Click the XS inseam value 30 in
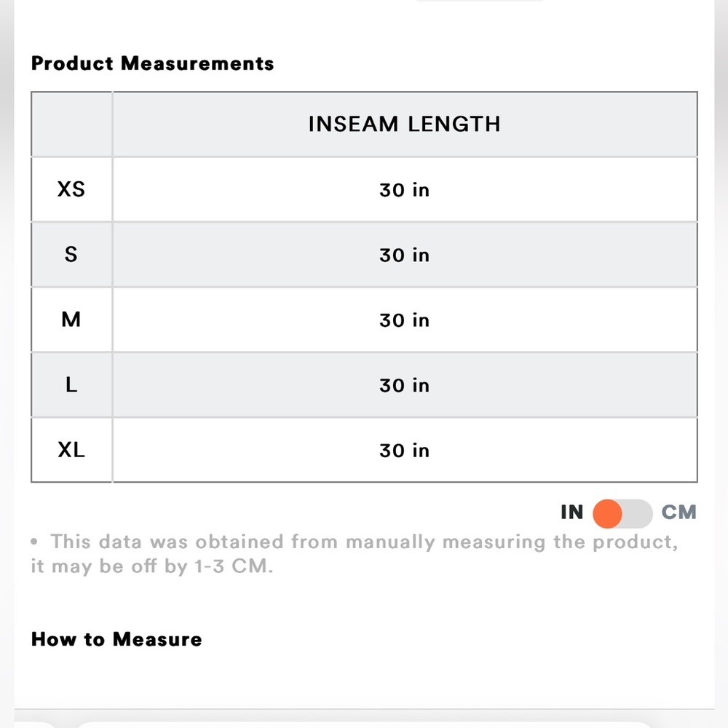The width and height of the screenshot is (728, 728). point(404,190)
